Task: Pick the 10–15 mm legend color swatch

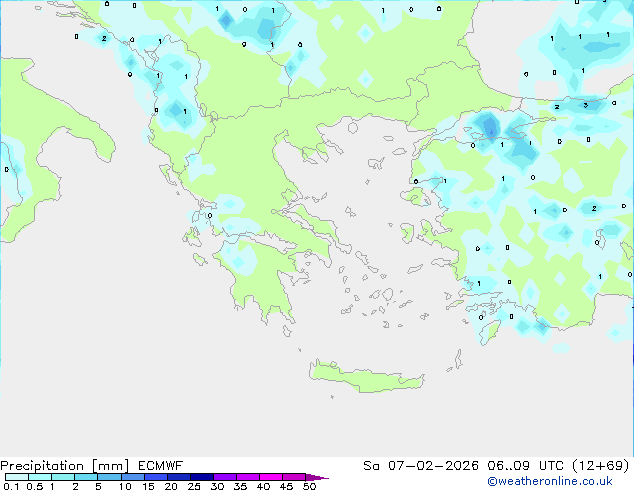Action: point(133,477)
